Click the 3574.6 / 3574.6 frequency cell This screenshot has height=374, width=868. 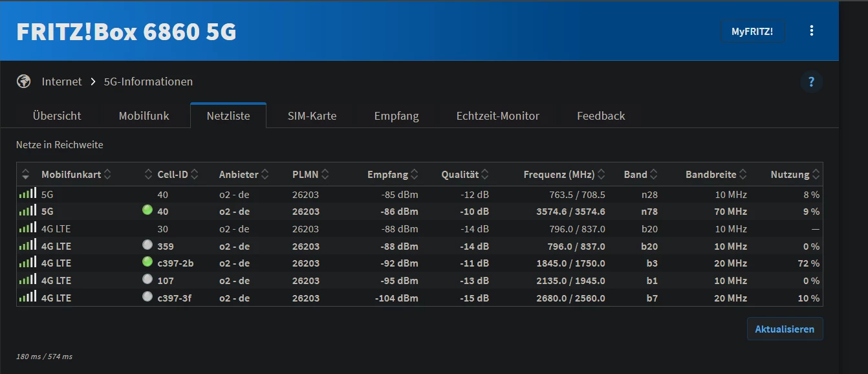click(x=571, y=211)
